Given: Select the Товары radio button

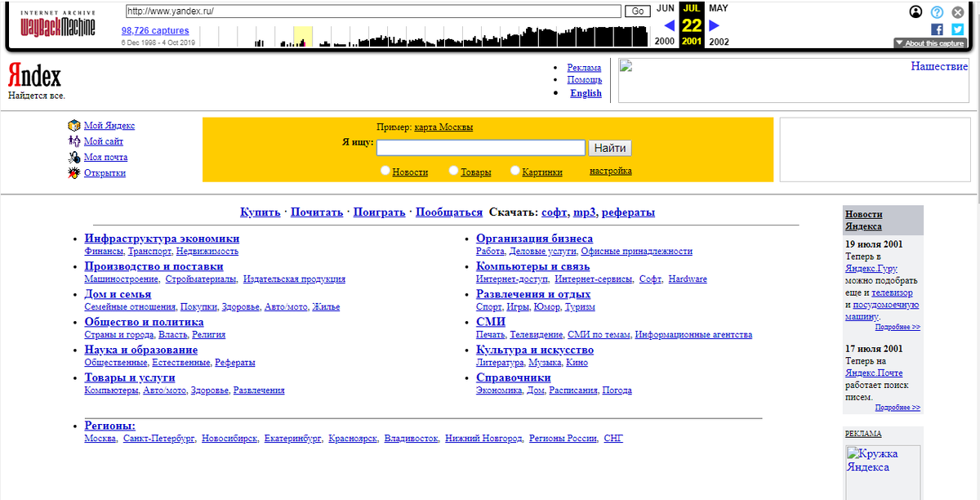Looking at the screenshot, I should [453, 171].
